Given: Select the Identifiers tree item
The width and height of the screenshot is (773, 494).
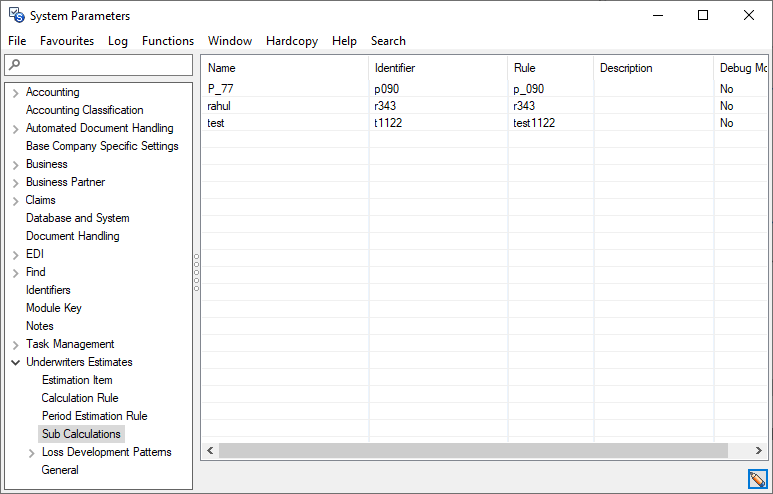Looking at the screenshot, I should [x=48, y=290].
